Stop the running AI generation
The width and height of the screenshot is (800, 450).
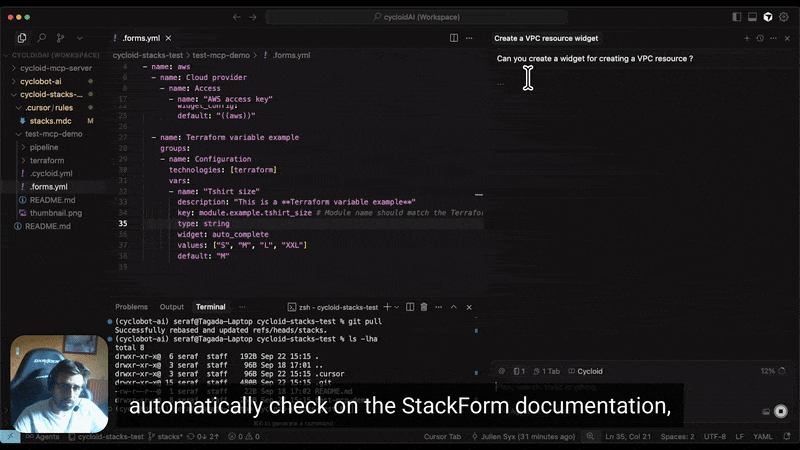coord(781,411)
